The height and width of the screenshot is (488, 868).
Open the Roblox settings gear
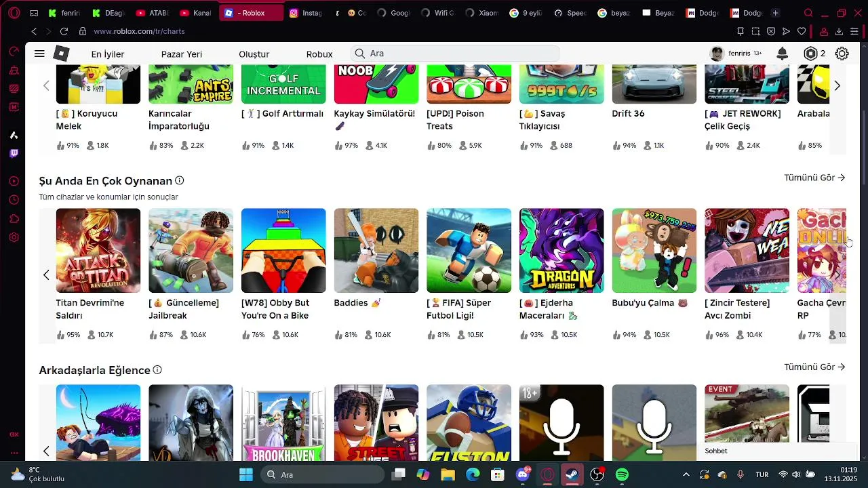pyautogui.click(x=842, y=54)
